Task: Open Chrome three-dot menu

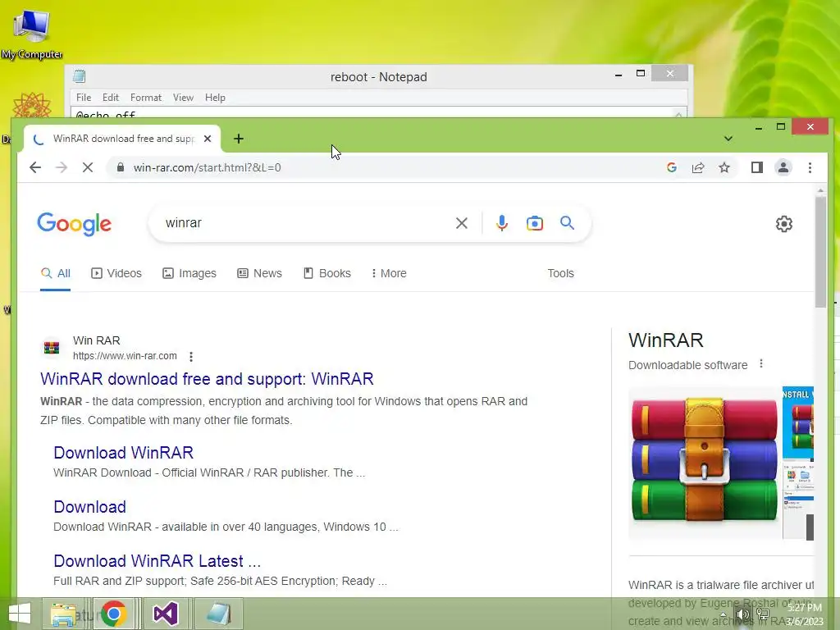Action: pos(810,167)
